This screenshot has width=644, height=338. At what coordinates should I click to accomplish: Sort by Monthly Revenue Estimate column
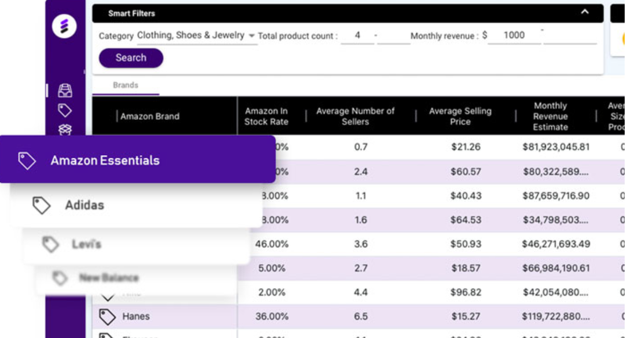pyautogui.click(x=550, y=116)
